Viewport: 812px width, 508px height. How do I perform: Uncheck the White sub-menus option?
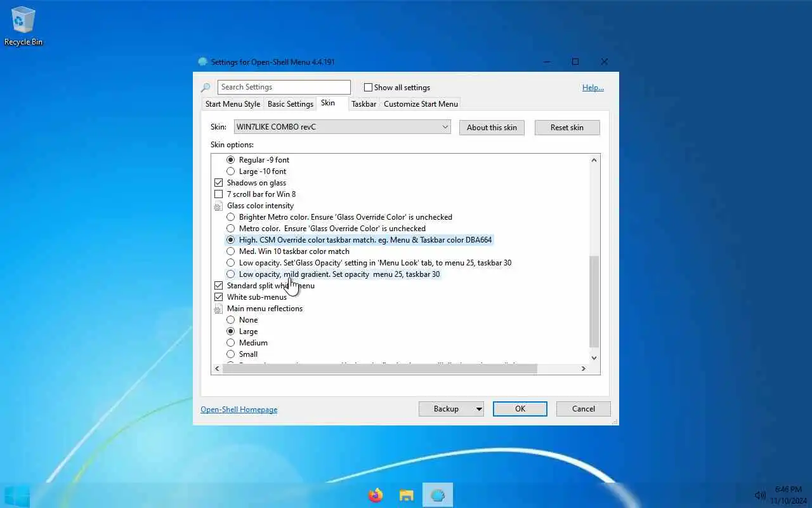click(x=218, y=297)
